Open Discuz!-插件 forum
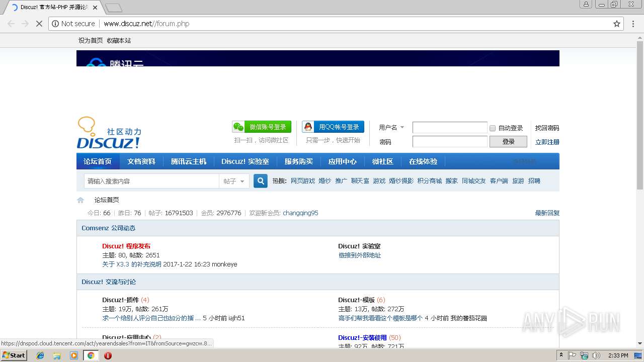This screenshot has height=362, width=644. pos(121,300)
